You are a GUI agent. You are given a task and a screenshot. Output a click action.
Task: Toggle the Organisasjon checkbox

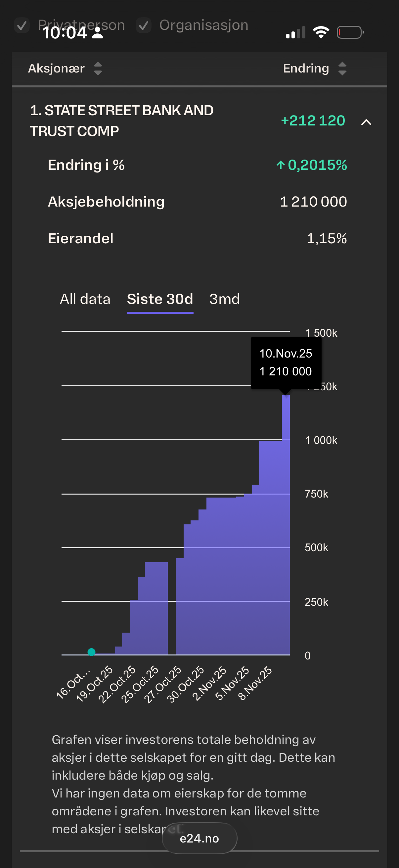144,25
